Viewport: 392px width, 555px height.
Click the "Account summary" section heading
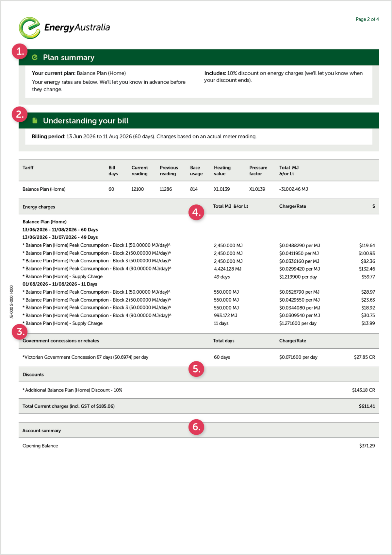(x=41, y=430)
